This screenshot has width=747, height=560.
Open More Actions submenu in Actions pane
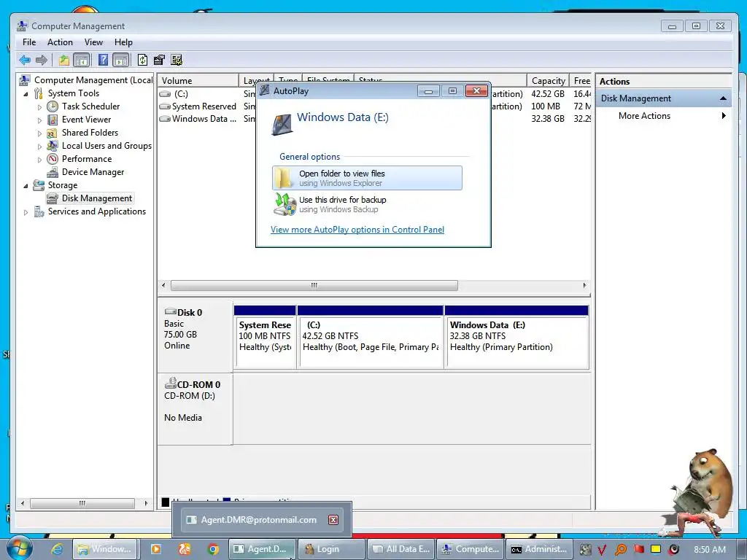point(663,116)
